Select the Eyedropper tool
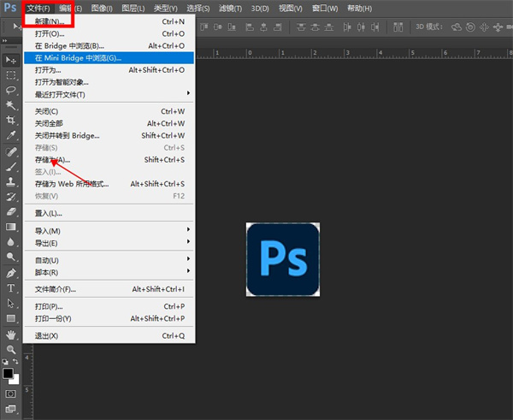513x420 pixels. click(x=11, y=135)
